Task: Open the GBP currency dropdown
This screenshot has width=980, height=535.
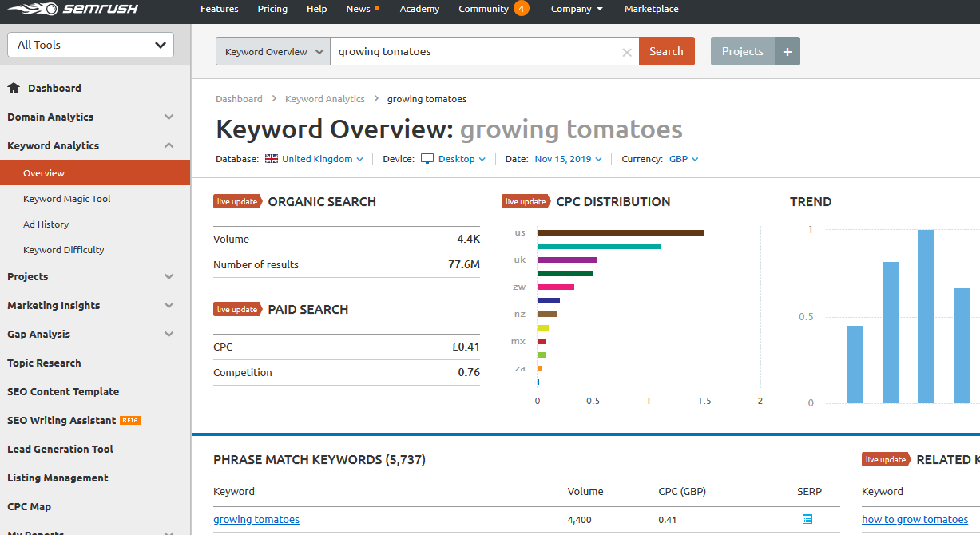Action: [684, 159]
